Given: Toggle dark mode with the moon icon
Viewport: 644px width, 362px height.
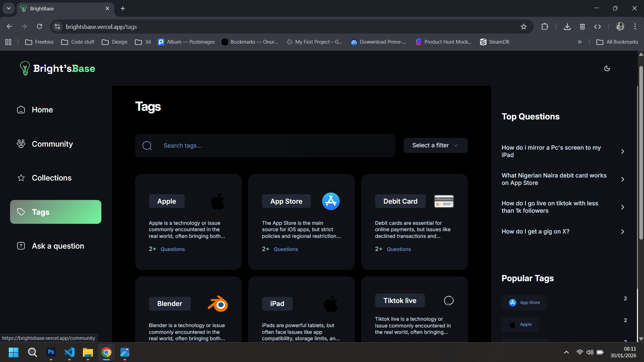Looking at the screenshot, I should pyautogui.click(x=606, y=68).
